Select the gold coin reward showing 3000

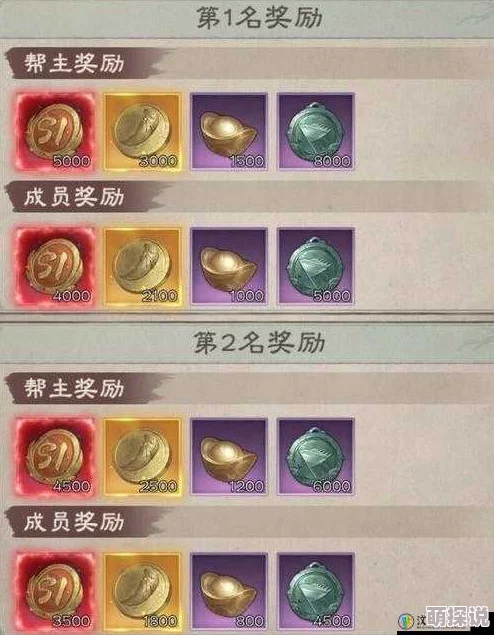(x=142, y=132)
